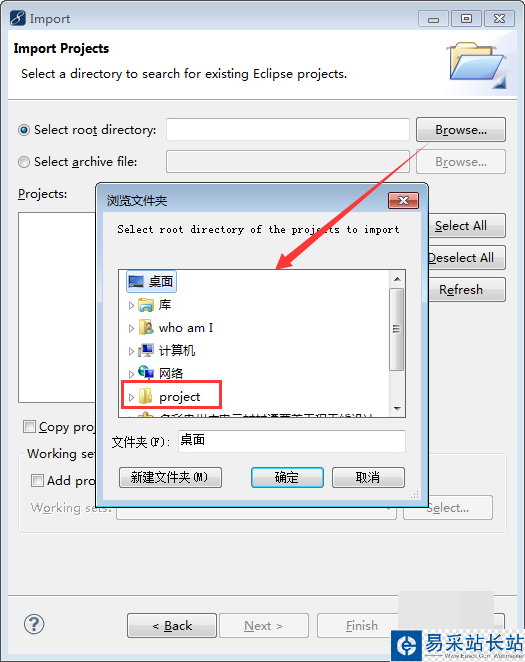This screenshot has height=662, width=525.
Task: Click the folder tree scrollbar down arrow
Action: pyautogui.click(x=397, y=409)
